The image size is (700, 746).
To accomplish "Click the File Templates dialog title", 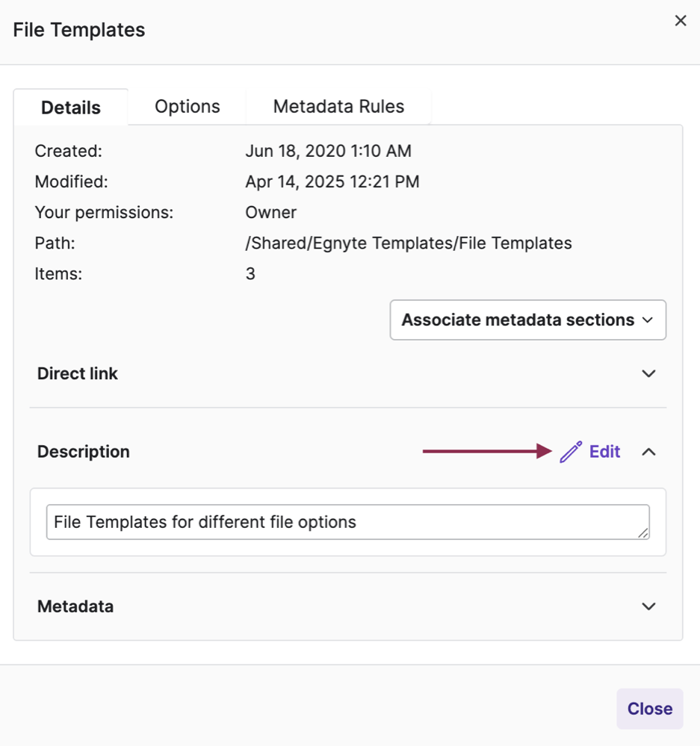I will point(79,30).
